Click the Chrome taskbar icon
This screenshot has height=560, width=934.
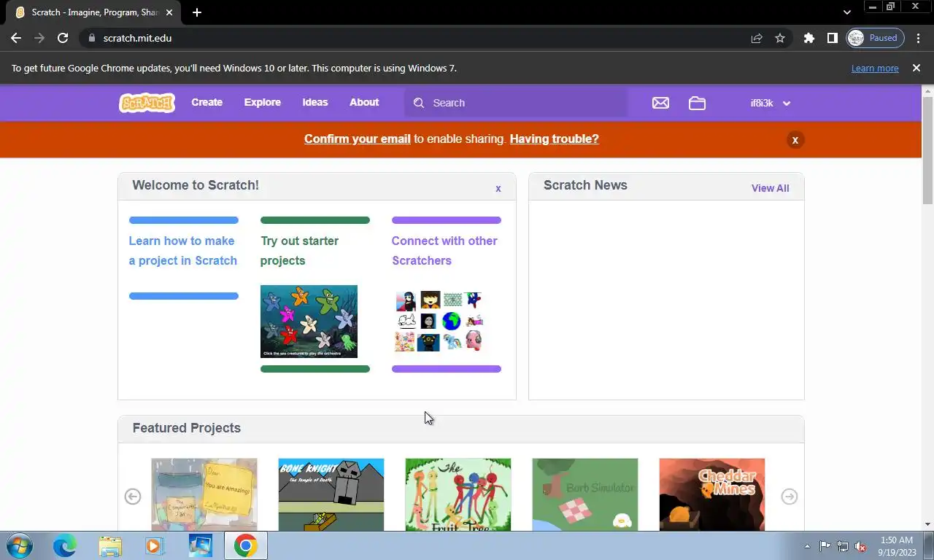245,545
